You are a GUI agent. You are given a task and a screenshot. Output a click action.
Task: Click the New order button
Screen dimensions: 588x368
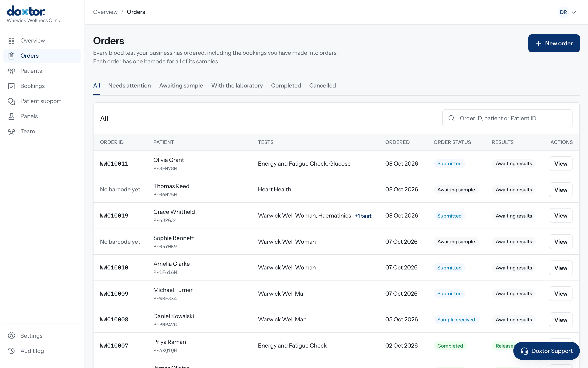[x=554, y=43]
